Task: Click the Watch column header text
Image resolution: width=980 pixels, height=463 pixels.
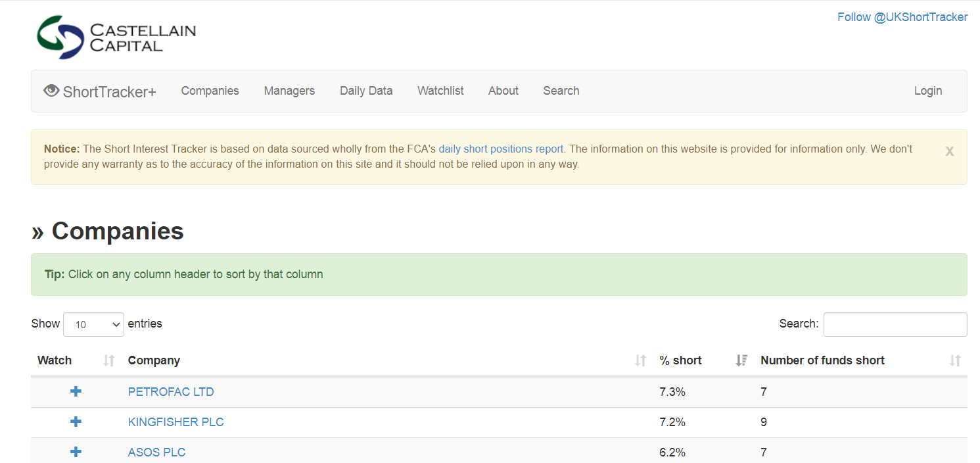Action: [55, 360]
